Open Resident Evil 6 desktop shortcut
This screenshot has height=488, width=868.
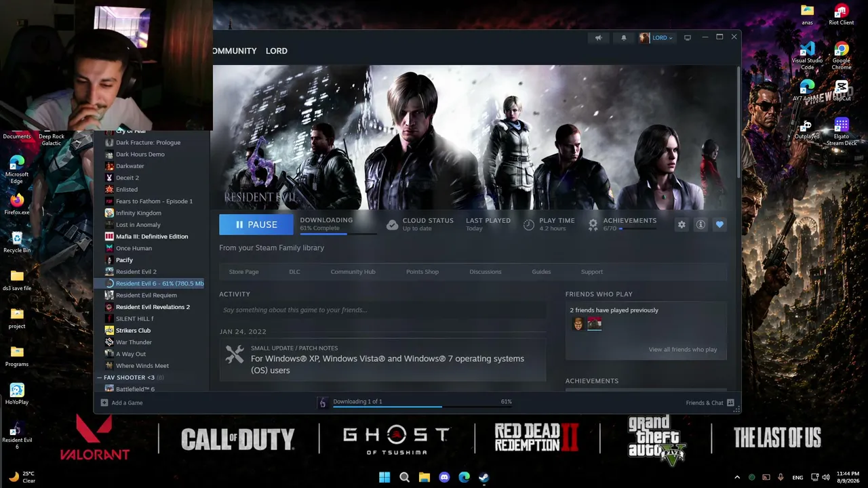[x=17, y=435]
